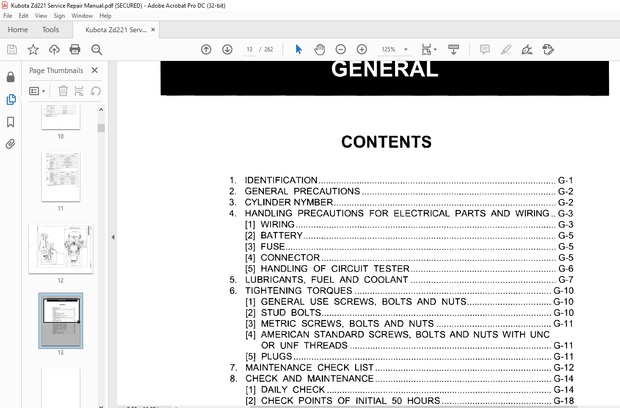This screenshot has height=408, width=620.
Task: Click the [1] DAILY CHECK entry
Action: 410,390
